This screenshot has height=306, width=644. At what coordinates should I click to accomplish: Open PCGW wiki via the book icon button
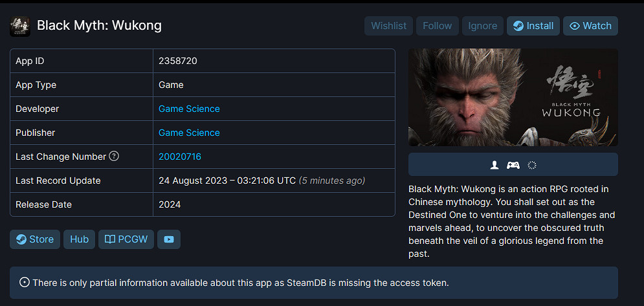[x=126, y=239]
